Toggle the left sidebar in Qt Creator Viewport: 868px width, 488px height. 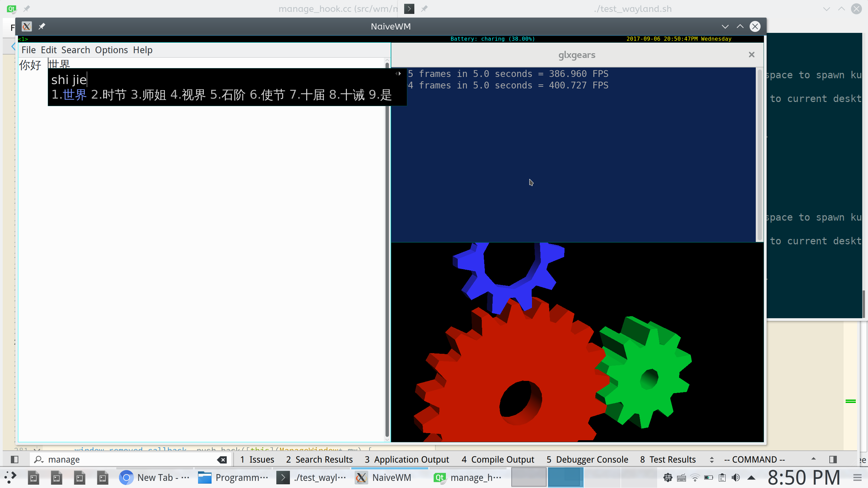coord(15,460)
